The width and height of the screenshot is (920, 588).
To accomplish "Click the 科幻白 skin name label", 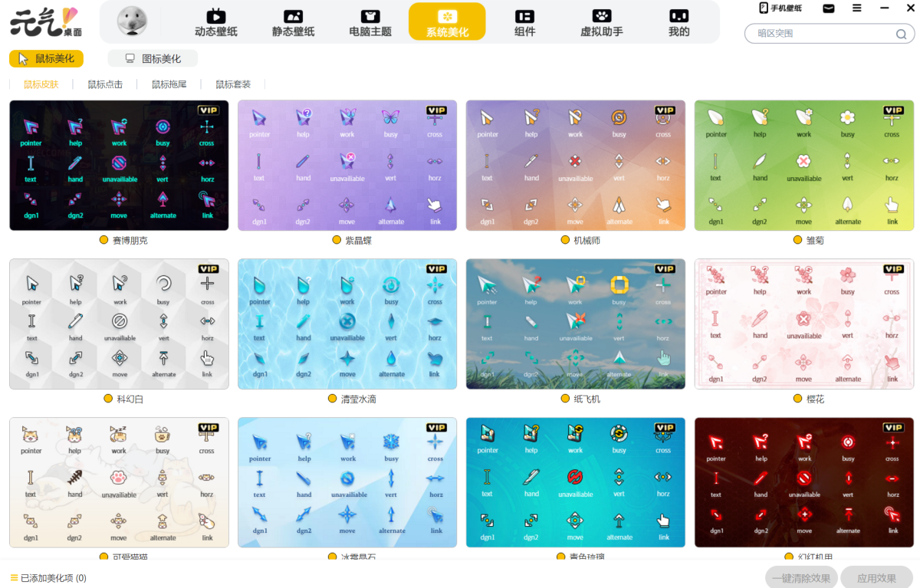I will coord(130,399).
